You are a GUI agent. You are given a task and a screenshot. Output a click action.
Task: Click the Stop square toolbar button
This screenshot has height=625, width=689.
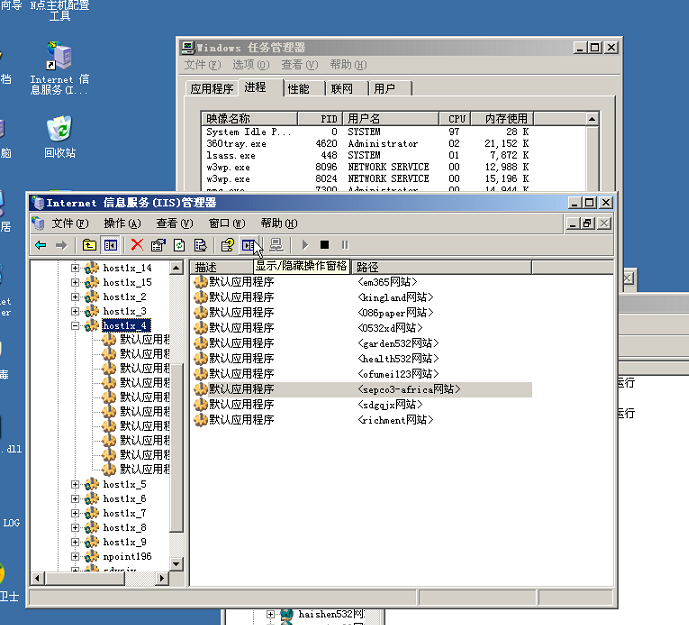coord(324,245)
